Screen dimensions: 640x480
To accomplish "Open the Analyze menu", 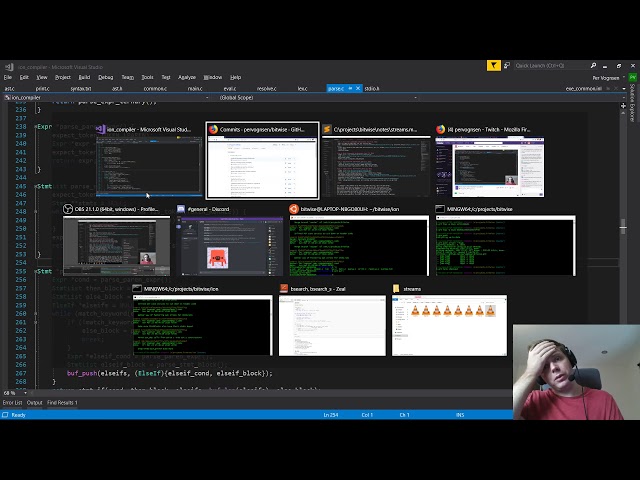I will click(x=187, y=77).
